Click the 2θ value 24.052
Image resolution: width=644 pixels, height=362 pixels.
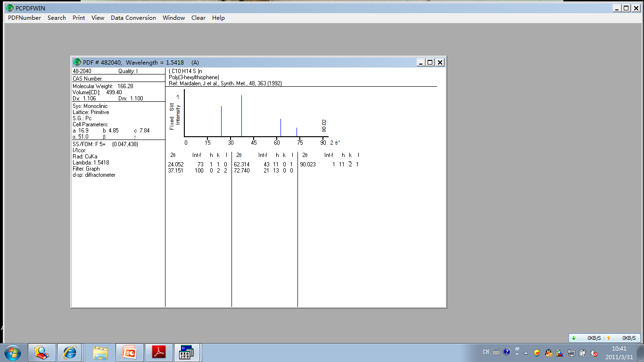tap(176, 165)
